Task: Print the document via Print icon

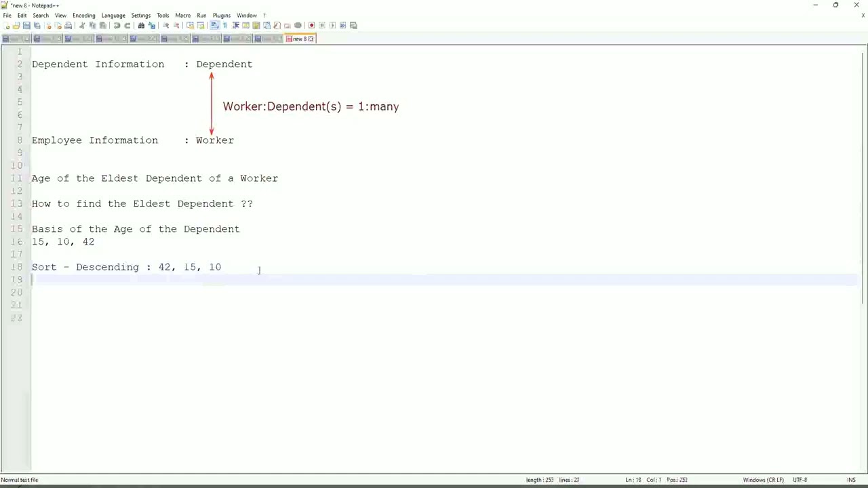Action: click(x=68, y=25)
